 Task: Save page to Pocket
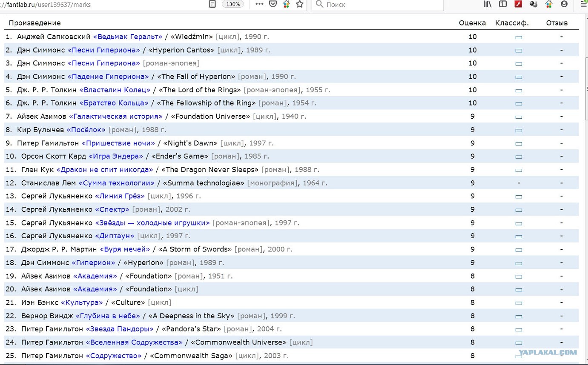(273, 4)
